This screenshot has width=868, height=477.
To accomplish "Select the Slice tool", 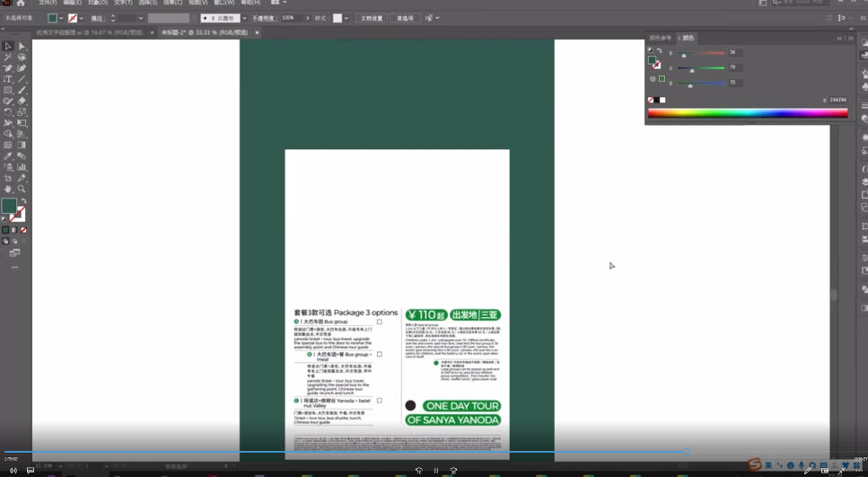I will [22, 178].
